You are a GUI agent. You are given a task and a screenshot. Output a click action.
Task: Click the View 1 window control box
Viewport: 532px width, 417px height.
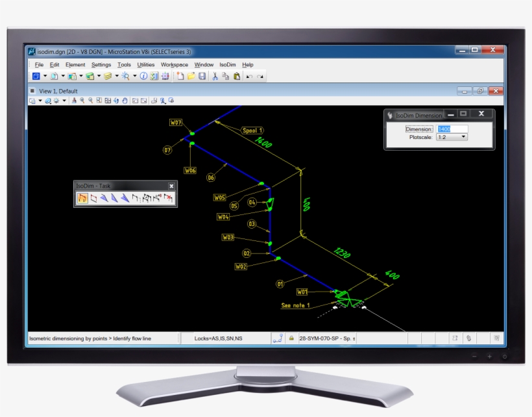(x=32, y=91)
